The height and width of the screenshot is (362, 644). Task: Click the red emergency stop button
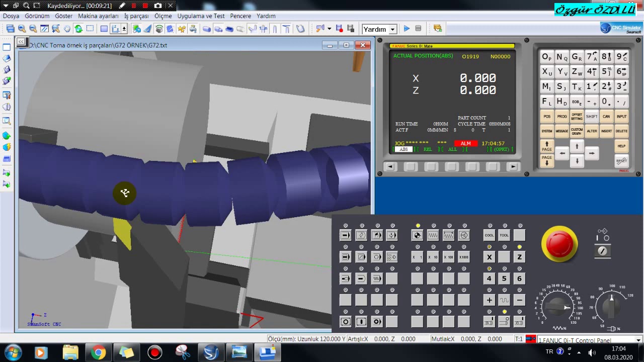pos(559,244)
